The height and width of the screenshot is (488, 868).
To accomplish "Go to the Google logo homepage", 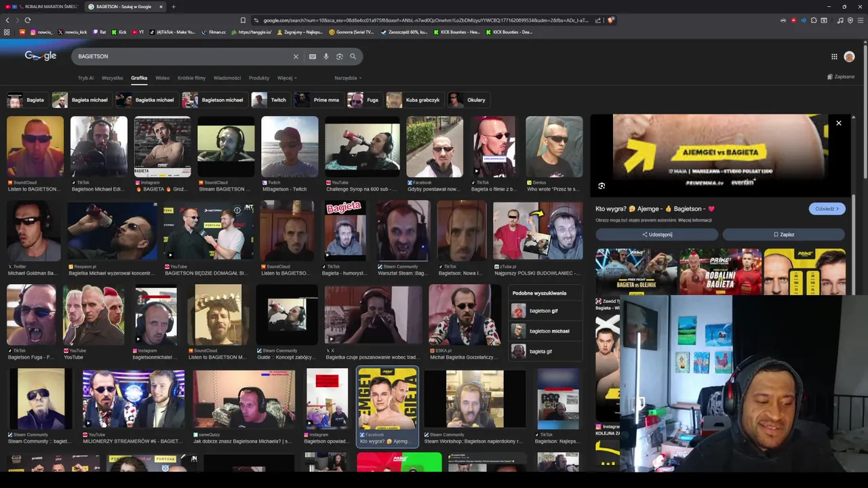I will click(41, 56).
